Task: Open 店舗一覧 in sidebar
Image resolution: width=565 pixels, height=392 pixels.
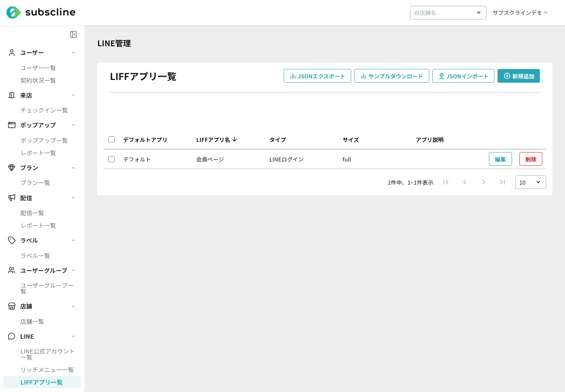Action: point(32,321)
